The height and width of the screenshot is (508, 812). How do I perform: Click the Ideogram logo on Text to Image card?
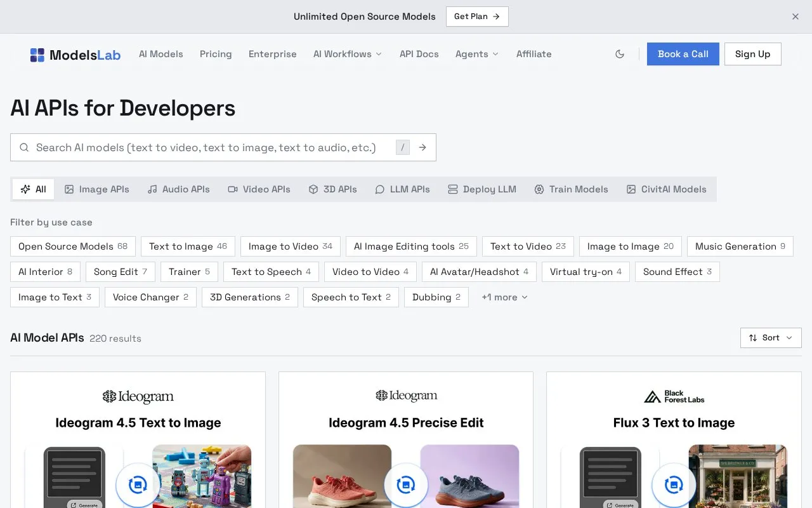tap(138, 397)
